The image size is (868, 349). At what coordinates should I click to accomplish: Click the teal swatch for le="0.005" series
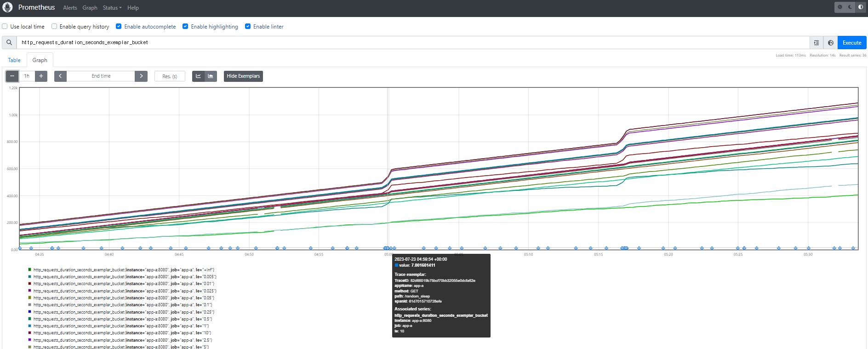click(30, 276)
